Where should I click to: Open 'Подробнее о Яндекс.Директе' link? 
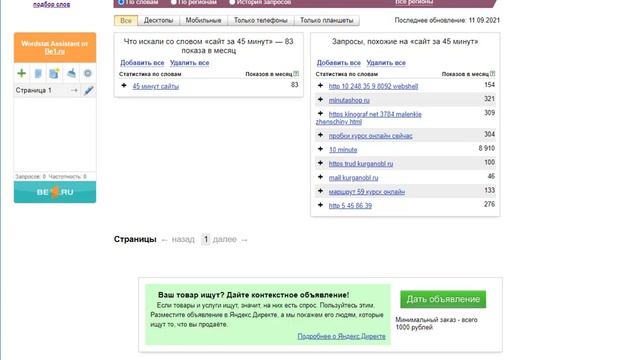click(341, 336)
